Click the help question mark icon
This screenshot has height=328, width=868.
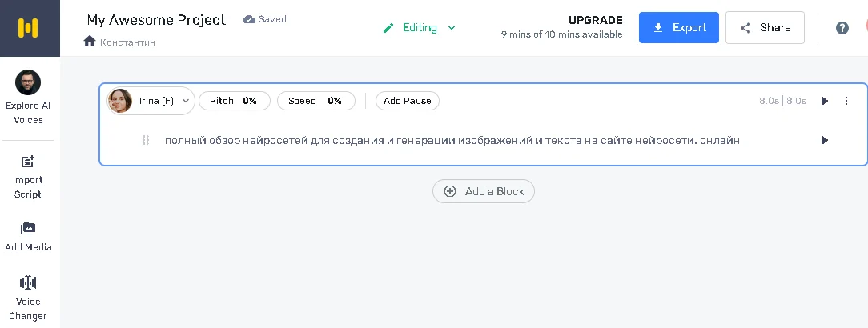click(842, 28)
